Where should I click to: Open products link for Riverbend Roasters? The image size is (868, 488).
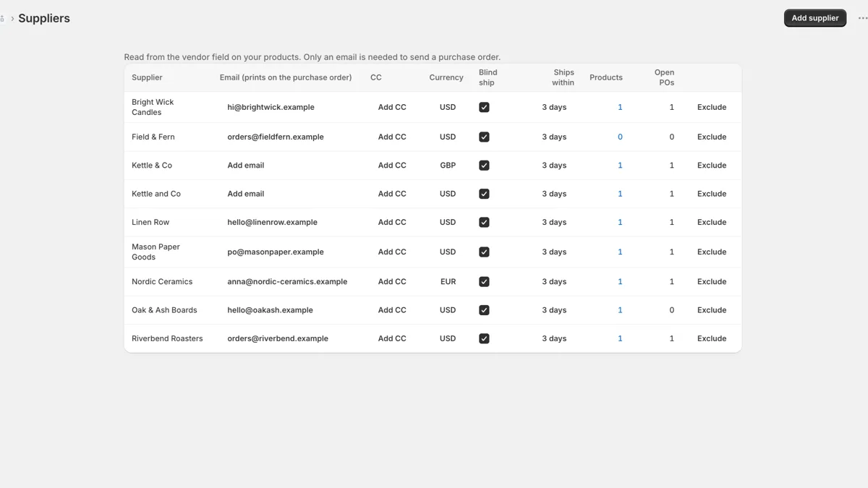[620, 338]
